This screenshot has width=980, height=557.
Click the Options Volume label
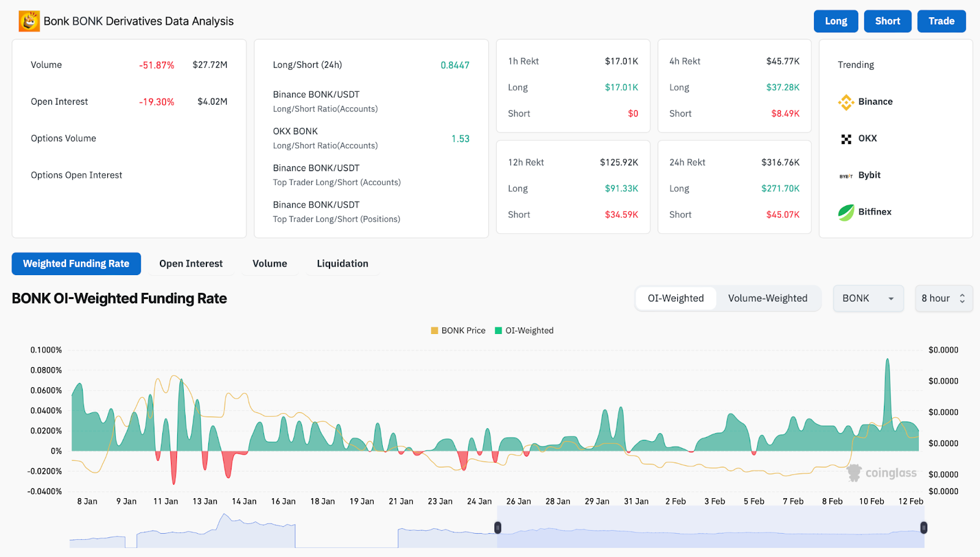[x=64, y=138]
